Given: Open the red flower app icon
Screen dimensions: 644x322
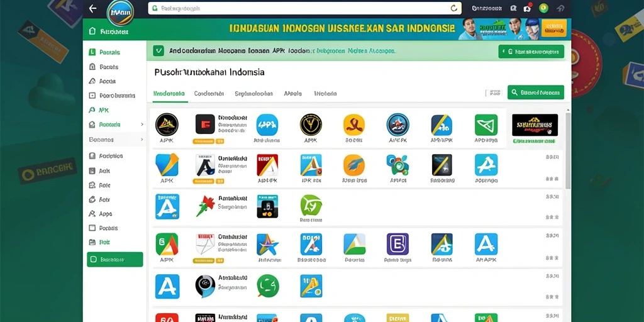Looking at the screenshot, I should click(205, 206).
